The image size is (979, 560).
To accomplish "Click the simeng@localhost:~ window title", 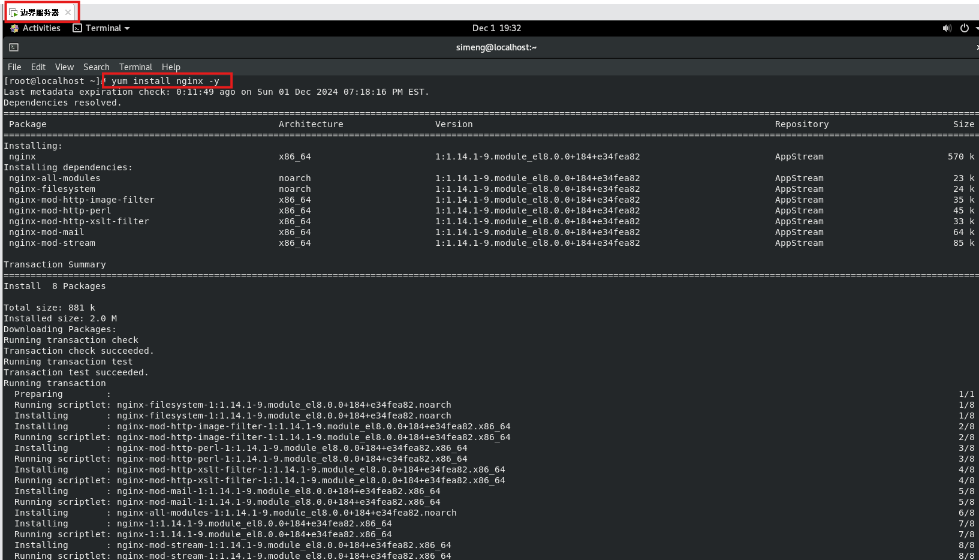I will (496, 47).
